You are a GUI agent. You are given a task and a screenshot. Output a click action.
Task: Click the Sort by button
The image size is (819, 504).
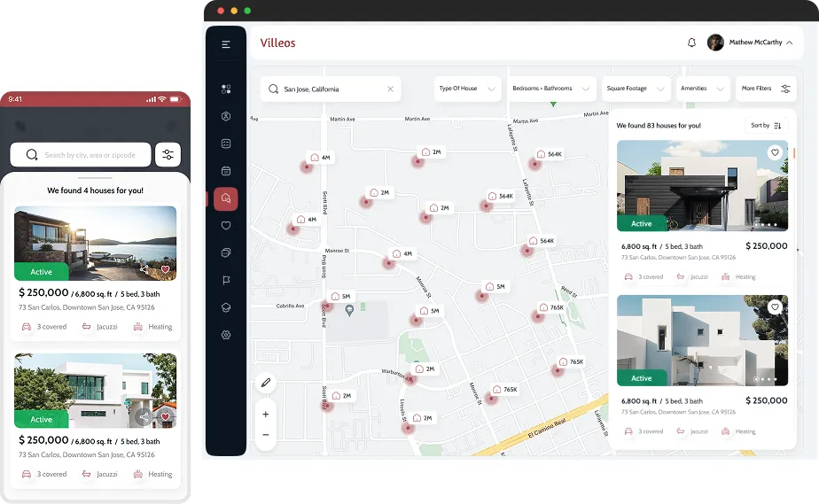coord(766,126)
